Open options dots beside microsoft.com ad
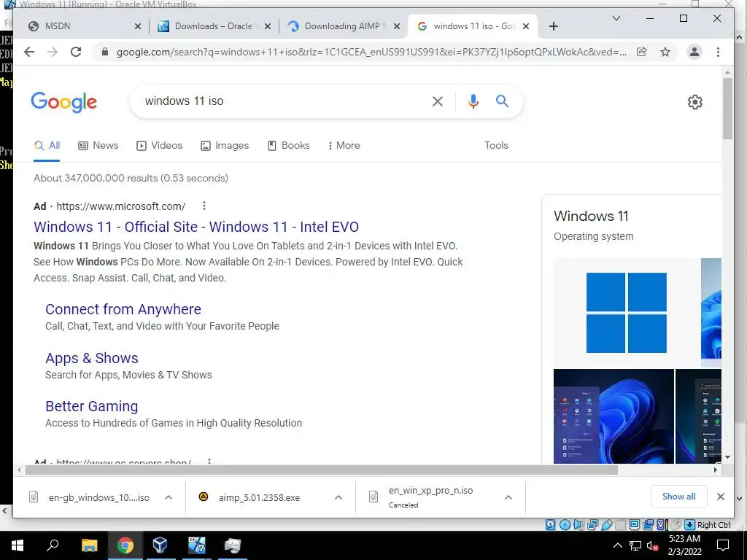 coord(204,206)
